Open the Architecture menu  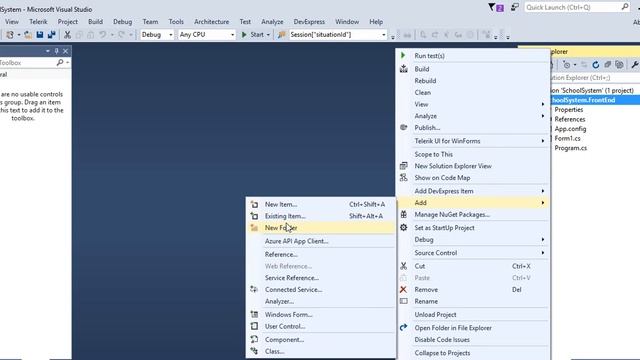click(x=211, y=22)
